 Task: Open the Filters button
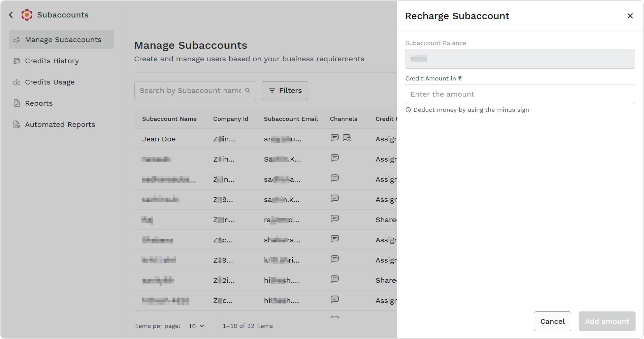pyautogui.click(x=285, y=91)
